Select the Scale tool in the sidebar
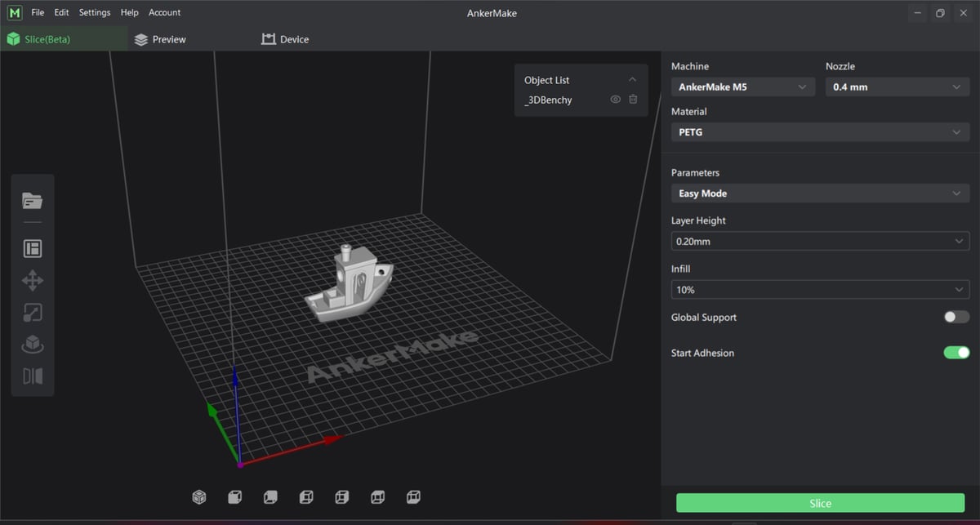The image size is (980, 525). (33, 313)
